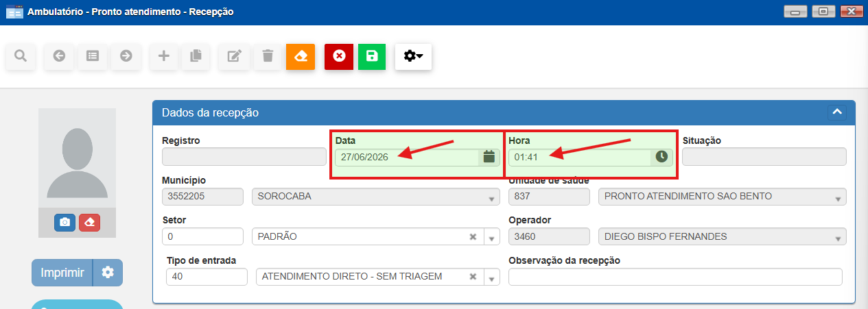Click the red cancel X button
The height and width of the screenshot is (309, 868).
coord(339,56)
